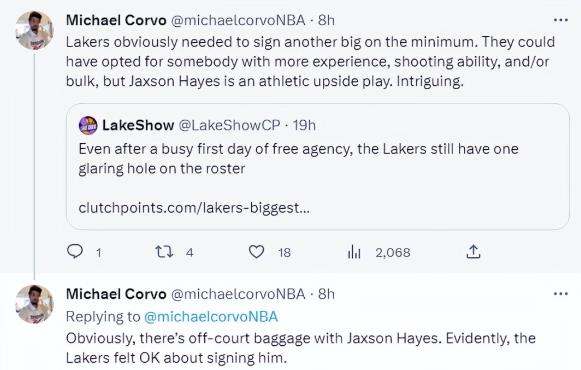Open more options on first tweet
This screenshot has height=370, width=581.
pyautogui.click(x=560, y=20)
